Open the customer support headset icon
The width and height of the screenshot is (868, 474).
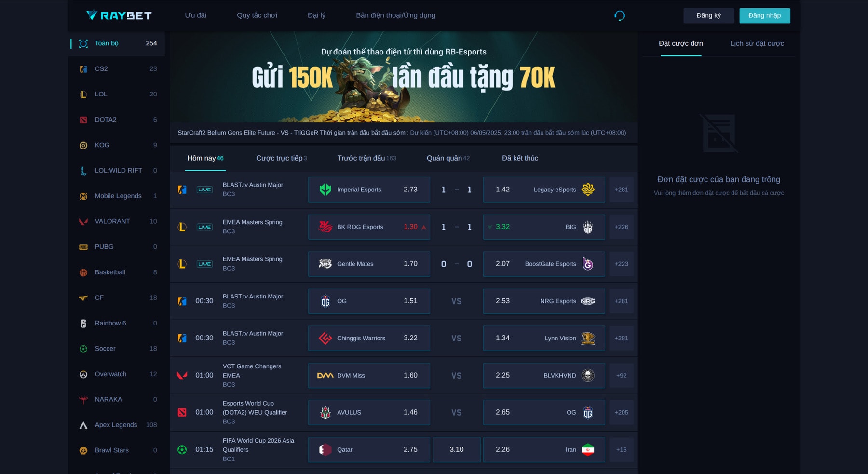[620, 15]
